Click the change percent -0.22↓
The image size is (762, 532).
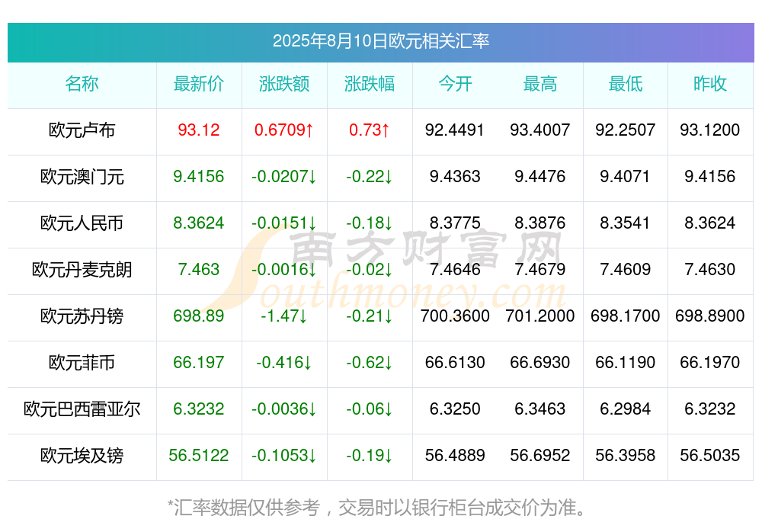[370, 176]
